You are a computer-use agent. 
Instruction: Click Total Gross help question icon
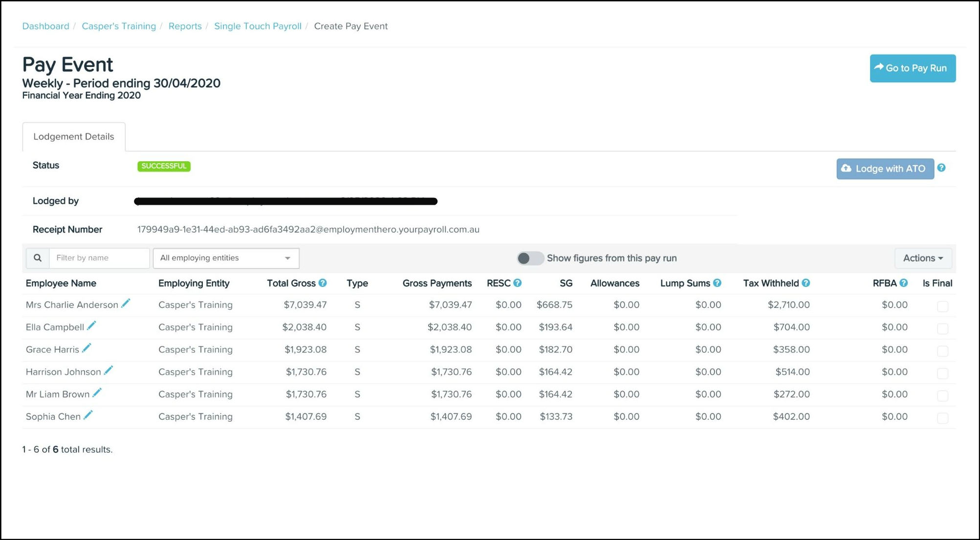323,283
